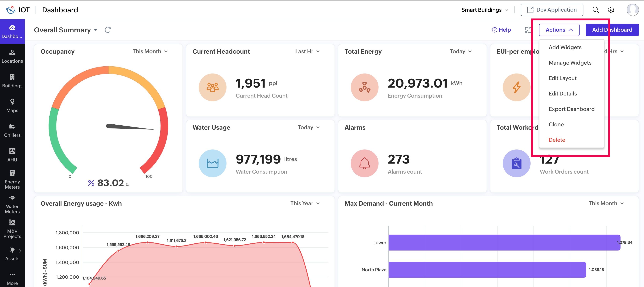Open settings gear icon

pos(611,10)
